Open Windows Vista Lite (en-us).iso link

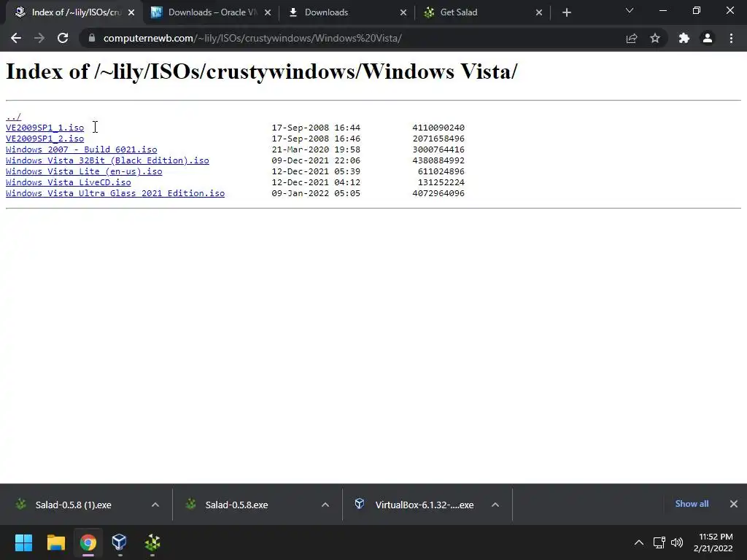(x=84, y=171)
